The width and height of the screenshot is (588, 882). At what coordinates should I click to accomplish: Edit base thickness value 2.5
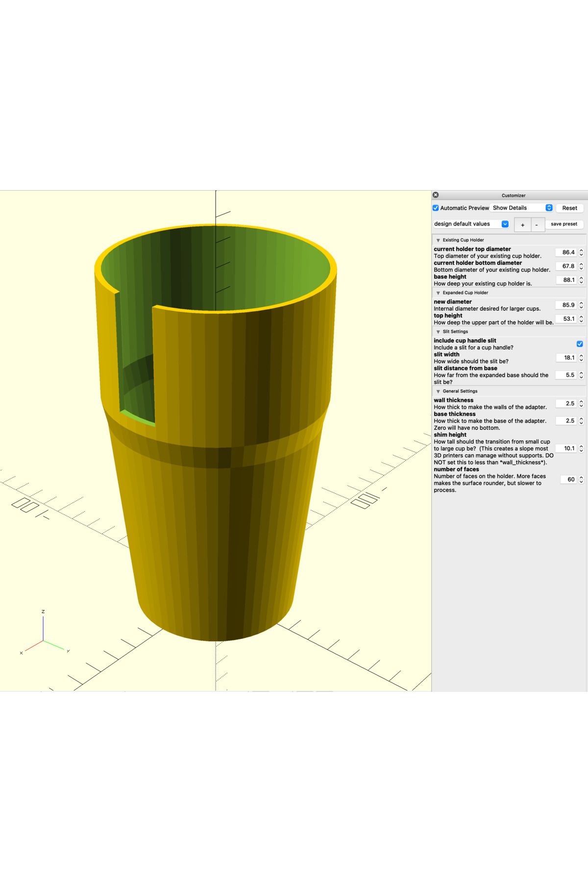click(566, 420)
